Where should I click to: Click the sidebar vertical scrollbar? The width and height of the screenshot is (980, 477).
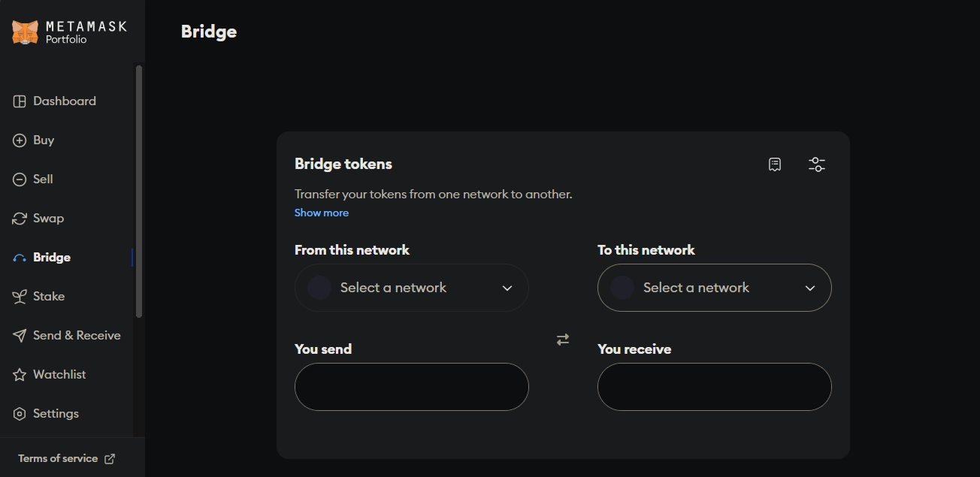(x=139, y=192)
